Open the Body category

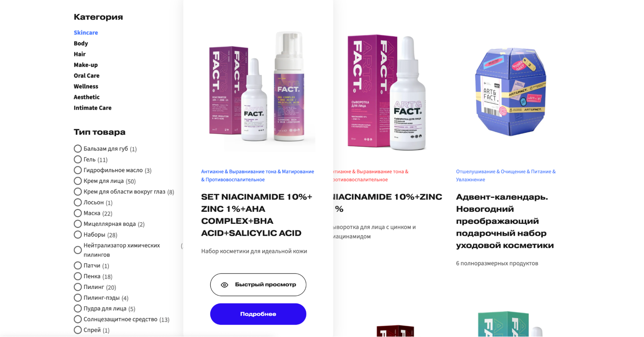(81, 43)
